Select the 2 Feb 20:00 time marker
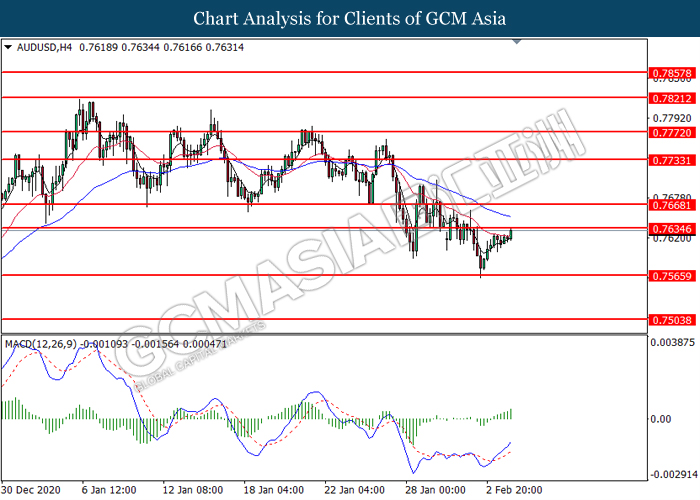 [514, 490]
